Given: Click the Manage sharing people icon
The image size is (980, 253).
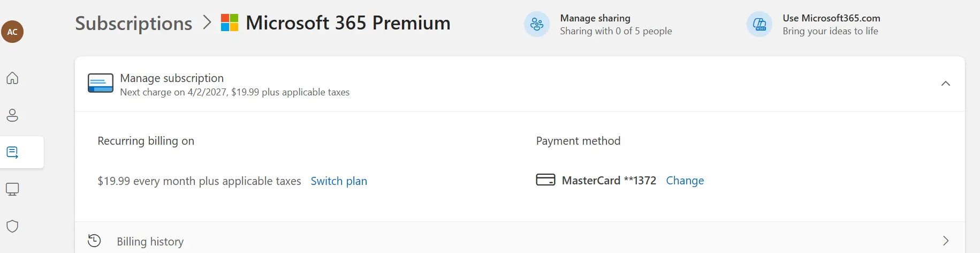Looking at the screenshot, I should pyautogui.click(x=537, y=24).
